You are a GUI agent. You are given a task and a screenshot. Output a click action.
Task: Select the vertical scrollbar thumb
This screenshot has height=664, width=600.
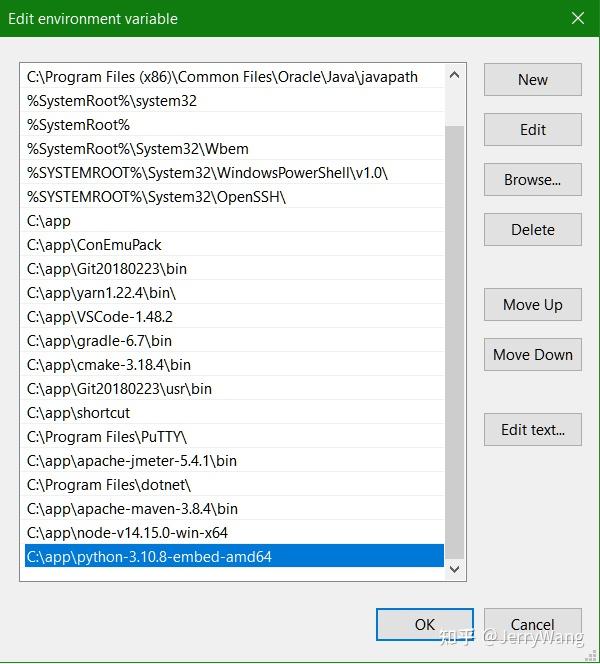pos(454,342)
